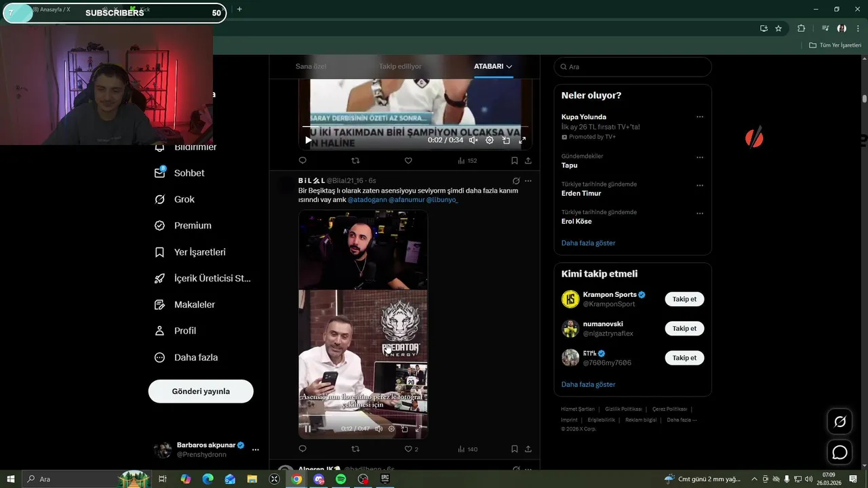This screenshot has width=868, height=488.
Task: Open İçerik Üreticisi Stüdyosu in sidebar
Action: coord(203,279)
